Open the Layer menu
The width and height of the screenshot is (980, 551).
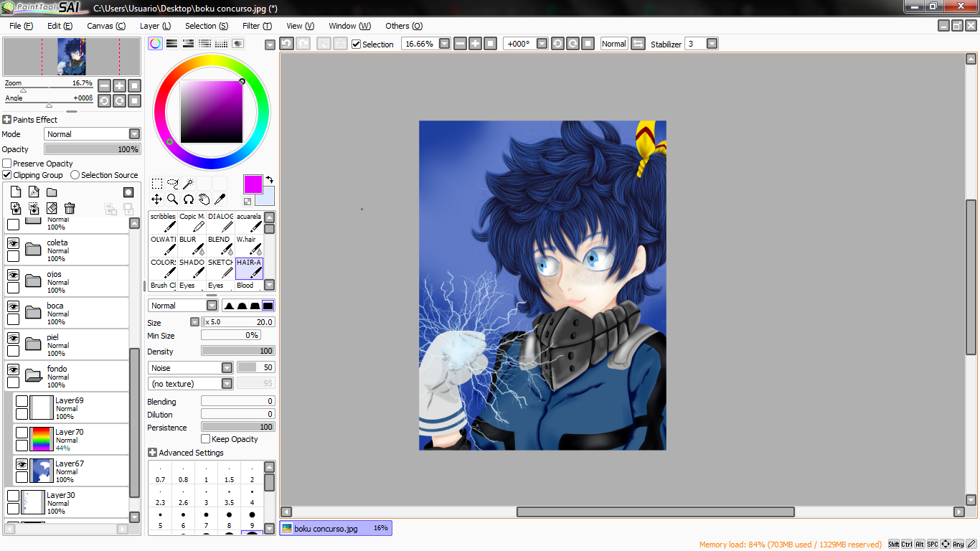tap(155, 26)
